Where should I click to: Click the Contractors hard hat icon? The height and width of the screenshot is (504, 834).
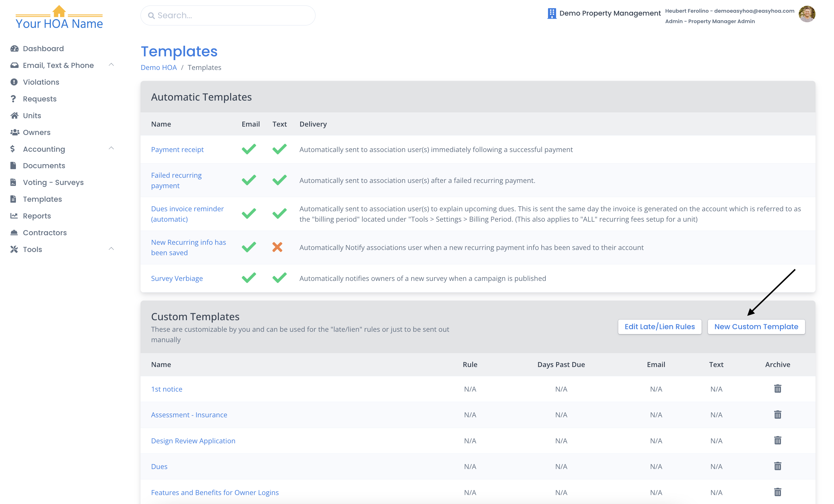14,232
